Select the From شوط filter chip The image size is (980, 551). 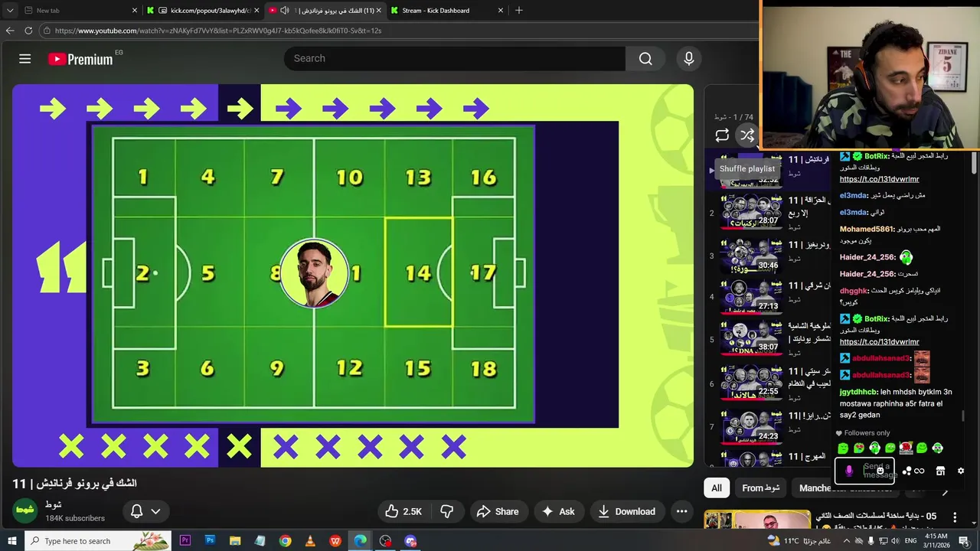coord(761,487)
